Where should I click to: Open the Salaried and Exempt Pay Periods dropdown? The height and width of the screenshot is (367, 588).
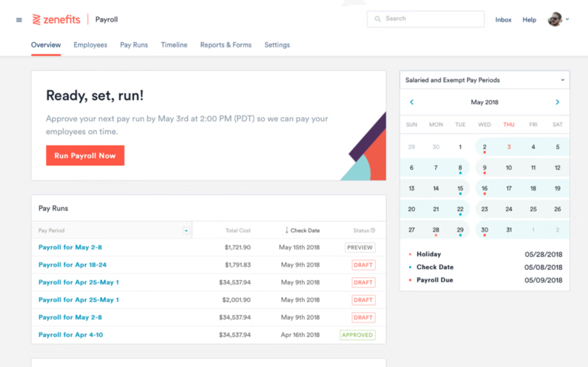pyautogui.click(x=562, y=80)
